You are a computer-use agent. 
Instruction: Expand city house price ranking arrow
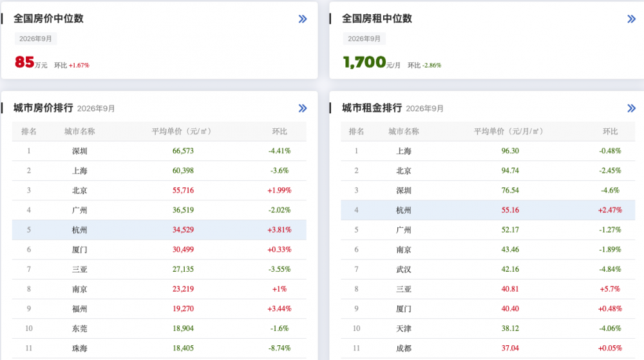(303, 108)
